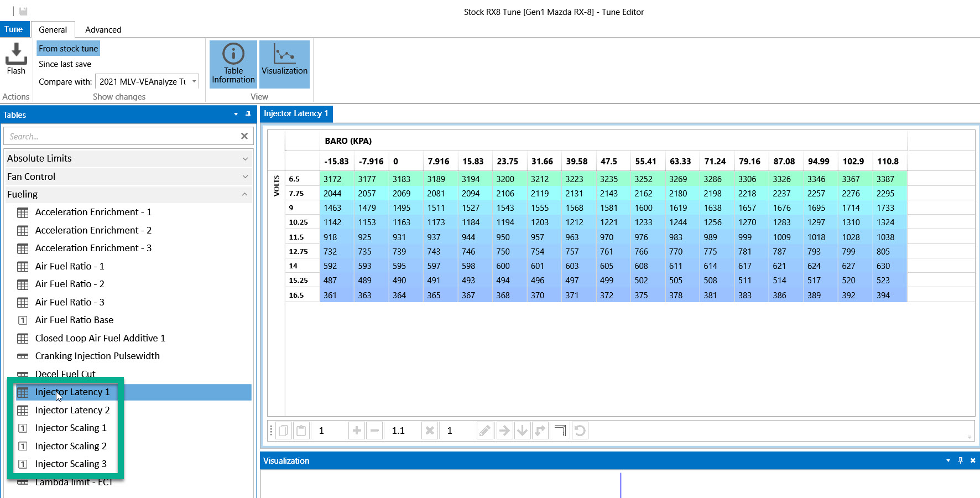Click the save disk icon in title bar

click(x=23, y=12)
